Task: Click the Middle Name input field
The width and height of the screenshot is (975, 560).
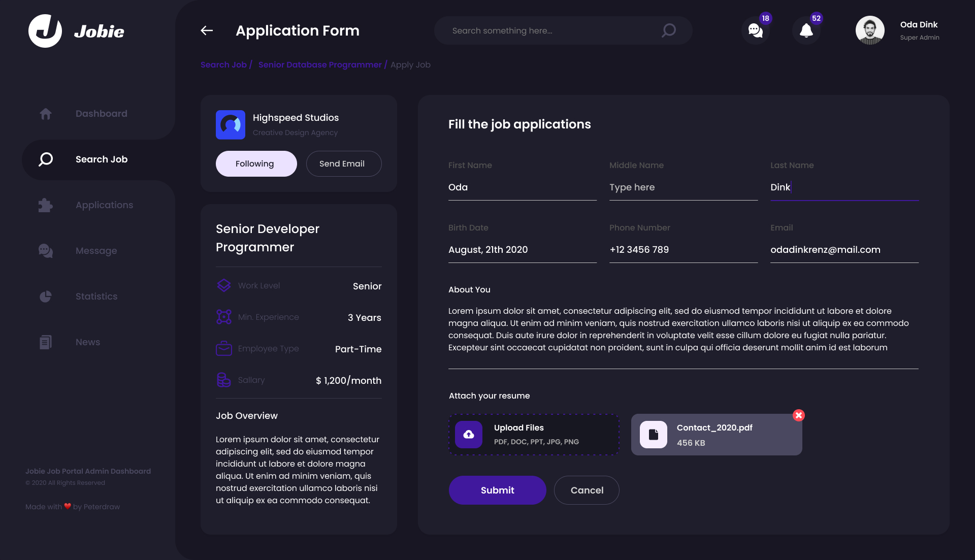Action: [x=683, y=187]
